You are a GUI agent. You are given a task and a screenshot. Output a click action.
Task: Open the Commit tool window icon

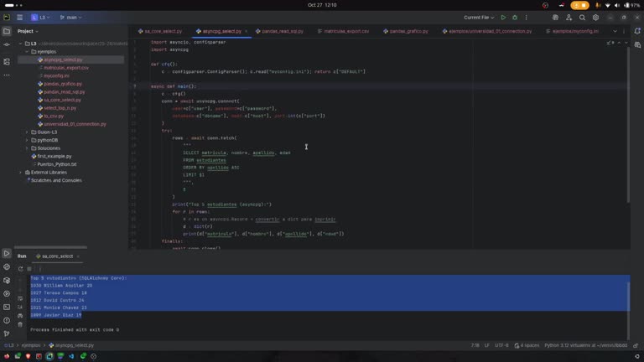7,44
